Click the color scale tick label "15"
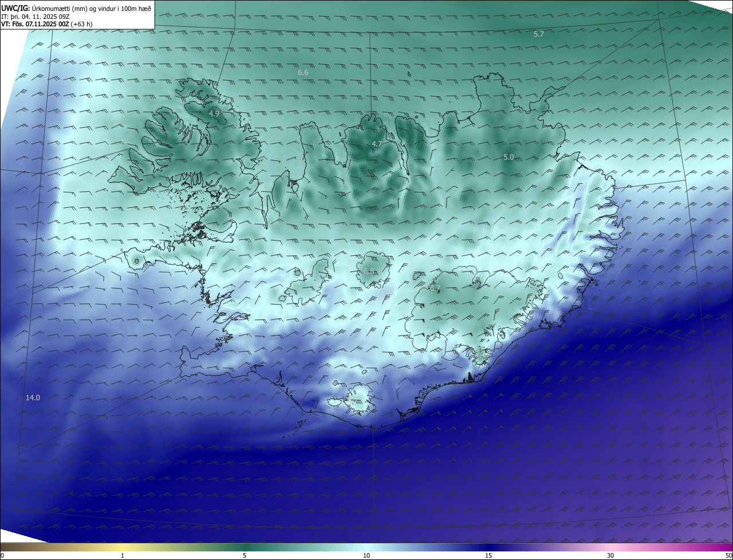The height and width of the screenshot is (560, 733). [488, 555]
